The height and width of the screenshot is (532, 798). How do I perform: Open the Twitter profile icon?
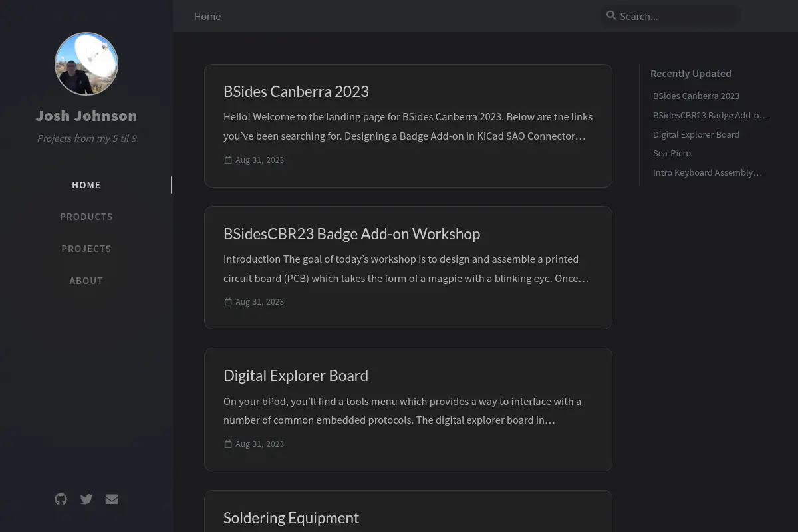pos(86,499)
